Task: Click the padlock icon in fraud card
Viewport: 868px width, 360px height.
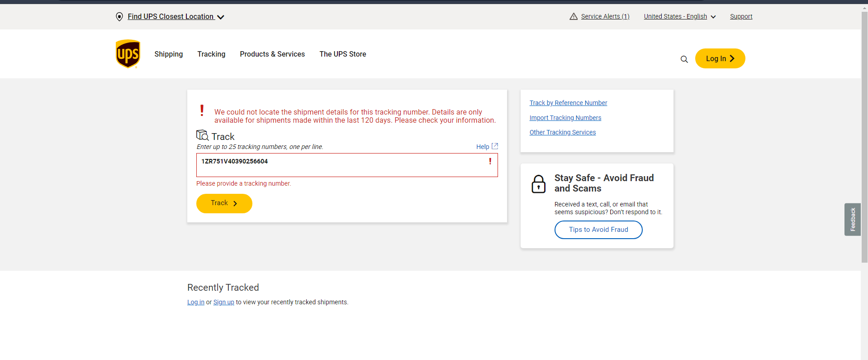Action: [538, 184]
